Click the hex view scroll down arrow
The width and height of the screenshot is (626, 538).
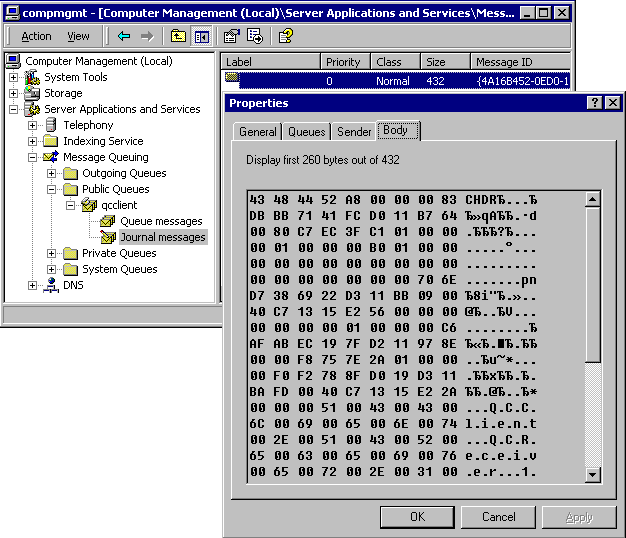pyautogui.click(x=592, y=474)
